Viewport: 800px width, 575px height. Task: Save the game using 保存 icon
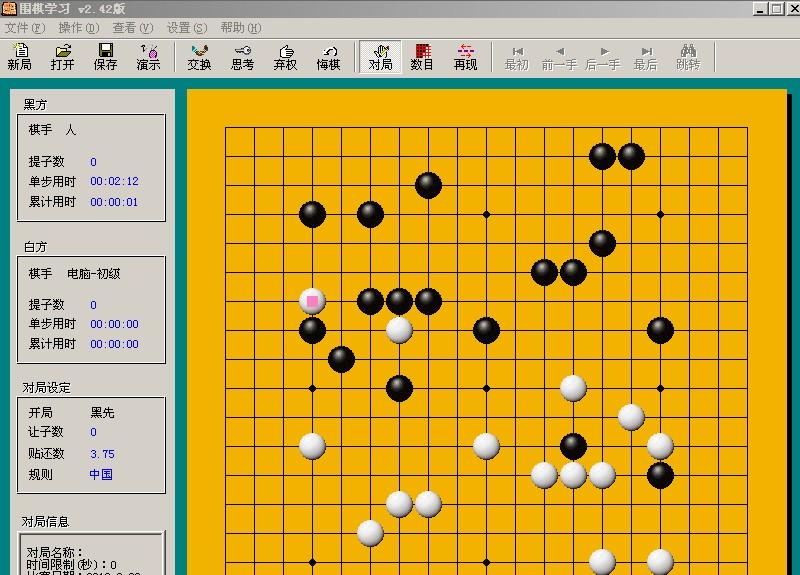click(105, 57)
